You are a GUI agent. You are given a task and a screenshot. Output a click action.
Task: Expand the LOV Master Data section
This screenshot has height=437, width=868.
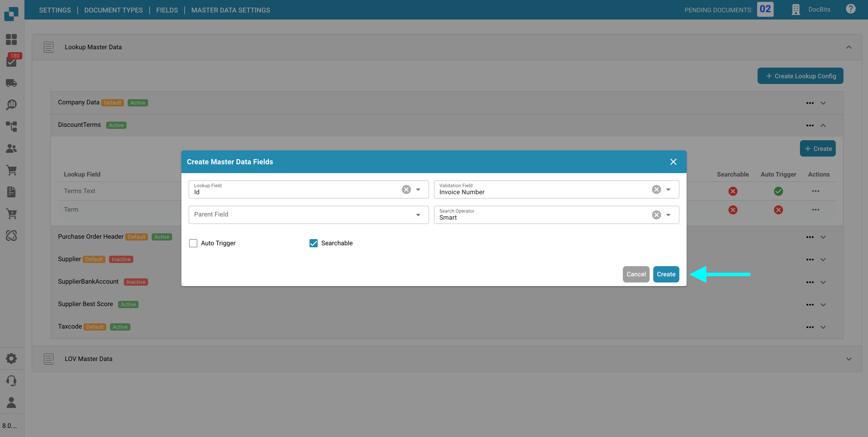(x=849, y=359)
